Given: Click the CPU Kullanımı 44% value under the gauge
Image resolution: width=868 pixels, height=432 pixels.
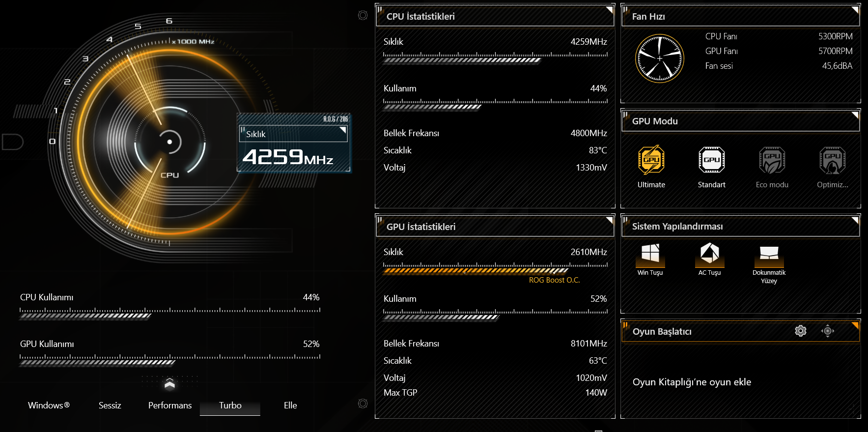Looking at the screenshot, I should (311, 297).
